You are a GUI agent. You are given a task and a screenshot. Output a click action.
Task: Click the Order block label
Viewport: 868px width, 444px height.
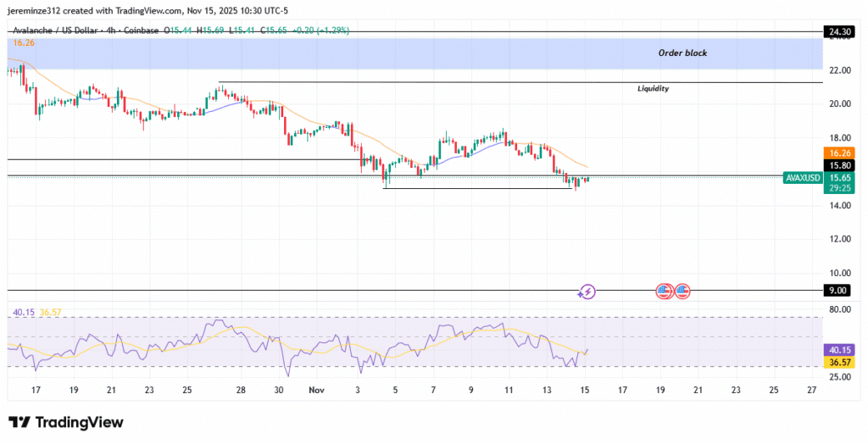(x=682, y=53)
